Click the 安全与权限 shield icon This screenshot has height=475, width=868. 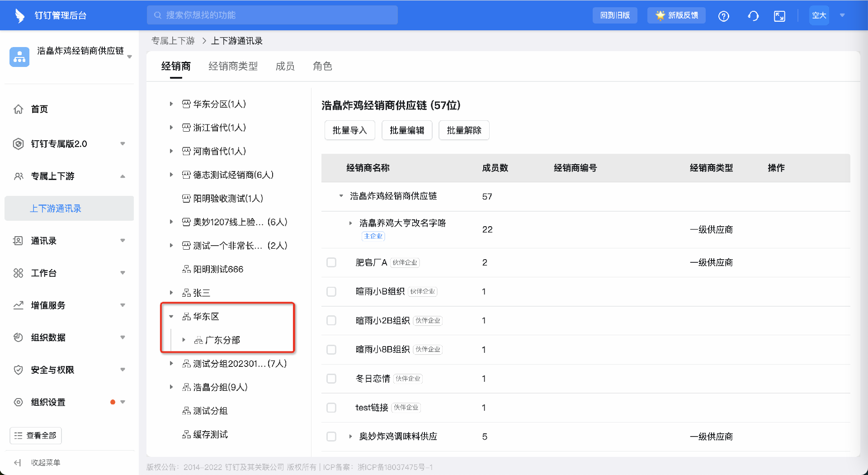[18, 370]
